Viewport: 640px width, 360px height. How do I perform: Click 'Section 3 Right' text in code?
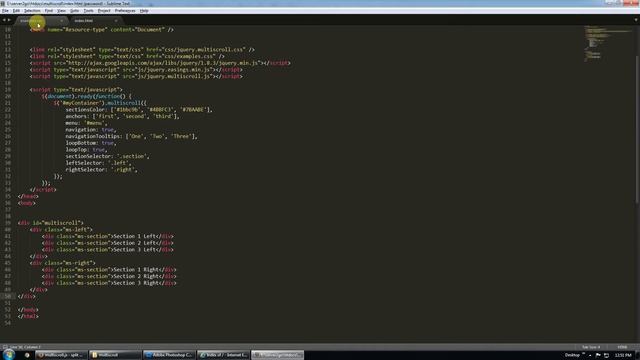click(136, 283)
